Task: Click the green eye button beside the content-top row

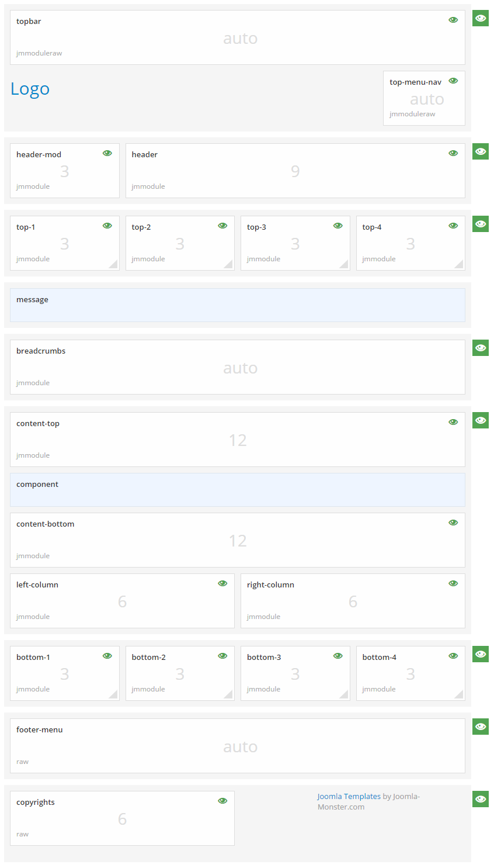Action: [x=480, y=421]
